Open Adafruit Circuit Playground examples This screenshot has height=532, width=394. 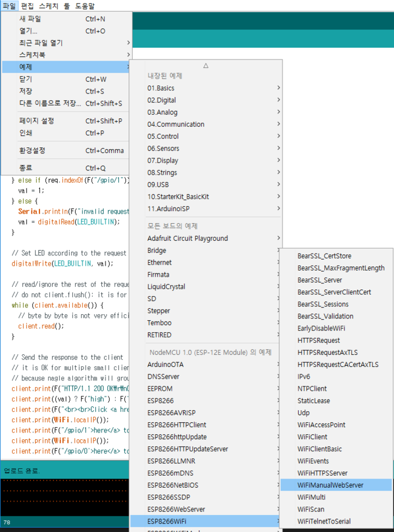(206, 238)
